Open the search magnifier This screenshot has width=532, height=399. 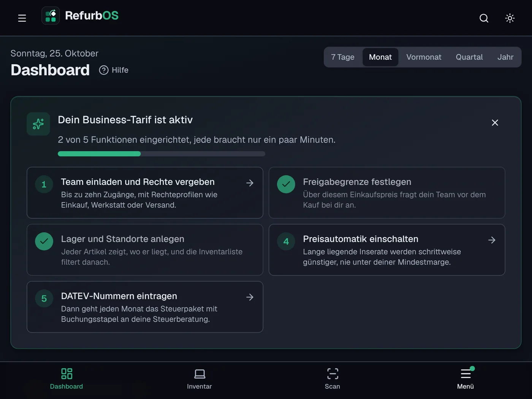pyautogui.click(x=484, y=18)
